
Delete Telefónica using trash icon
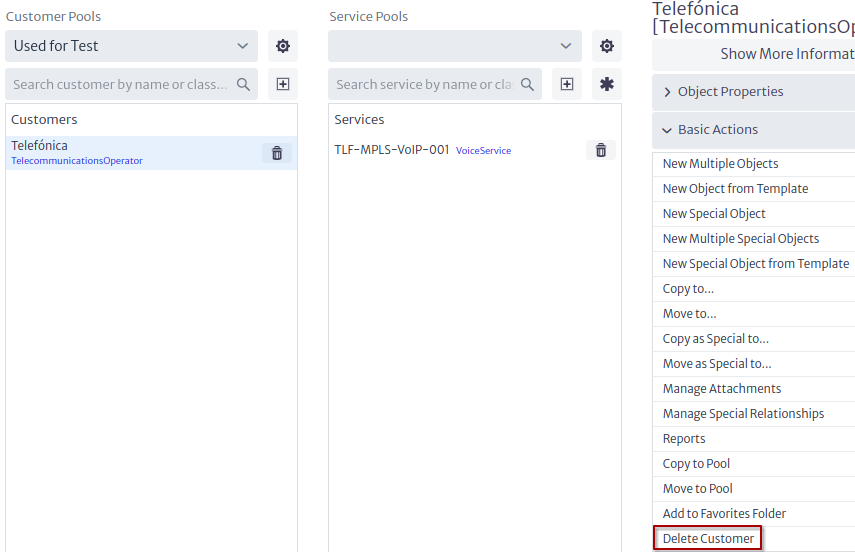[x=277, y=153]
